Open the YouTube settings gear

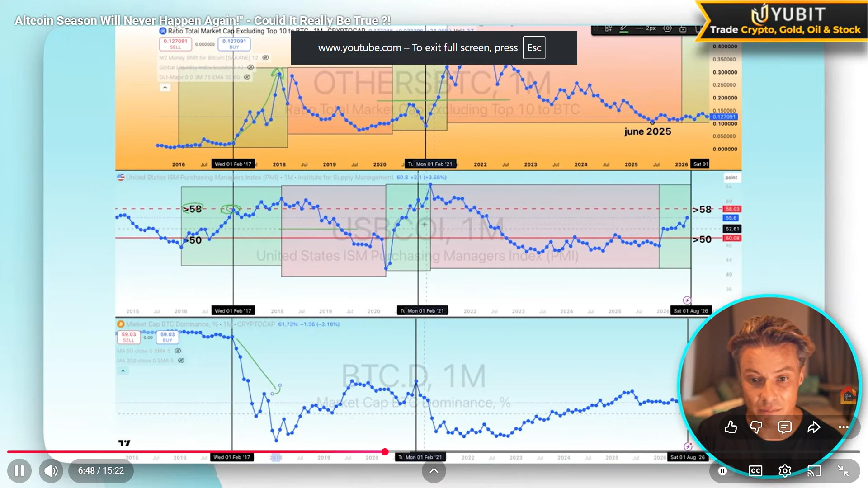click(x=785, y=471)
